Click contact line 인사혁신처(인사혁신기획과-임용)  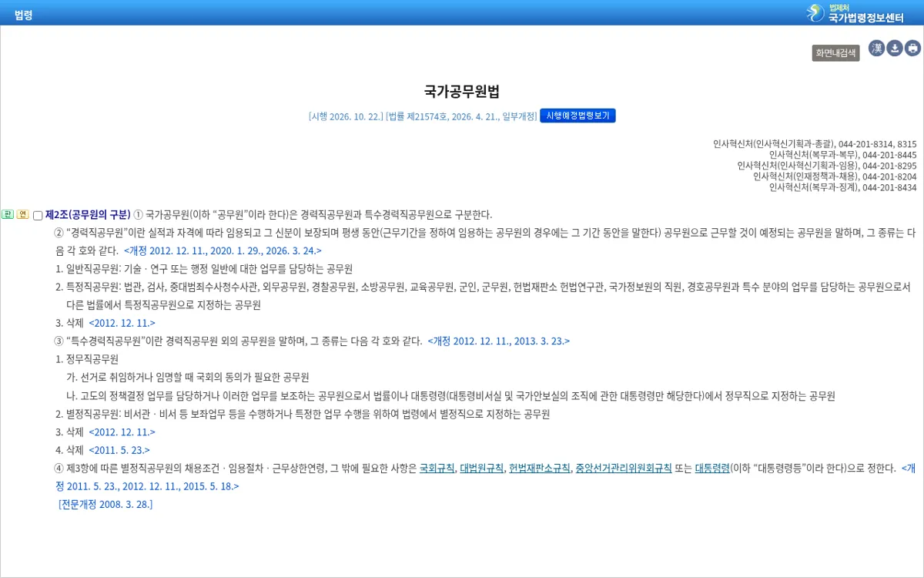(x=827, y=165)
